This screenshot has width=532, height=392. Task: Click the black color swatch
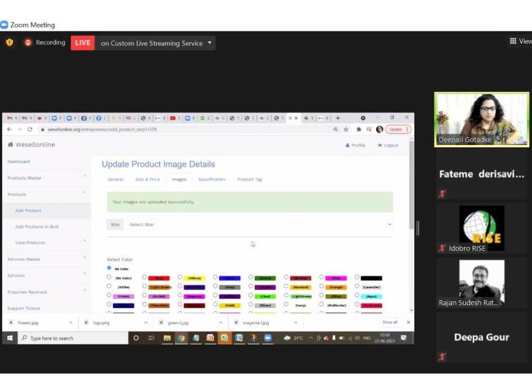(371, 278)
